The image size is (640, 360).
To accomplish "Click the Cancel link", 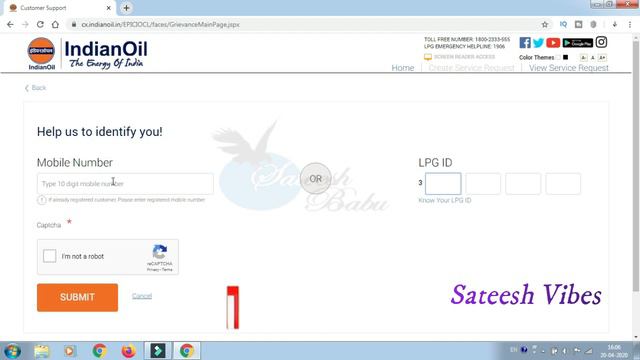I will coord(142,296).
